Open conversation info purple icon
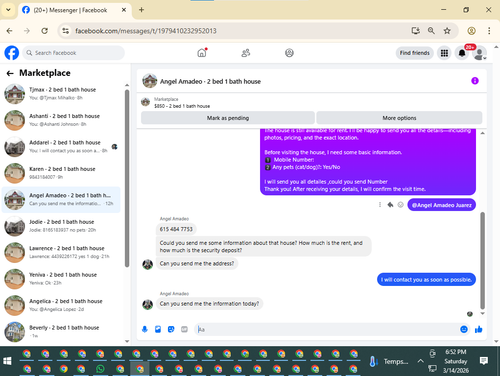The width and height of the screenshot is (500, 376). (475, 81)
